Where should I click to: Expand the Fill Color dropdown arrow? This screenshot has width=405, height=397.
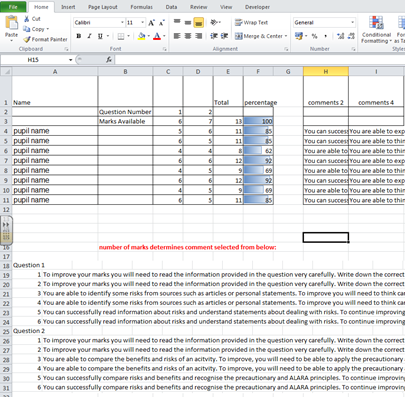click(149, 36)
